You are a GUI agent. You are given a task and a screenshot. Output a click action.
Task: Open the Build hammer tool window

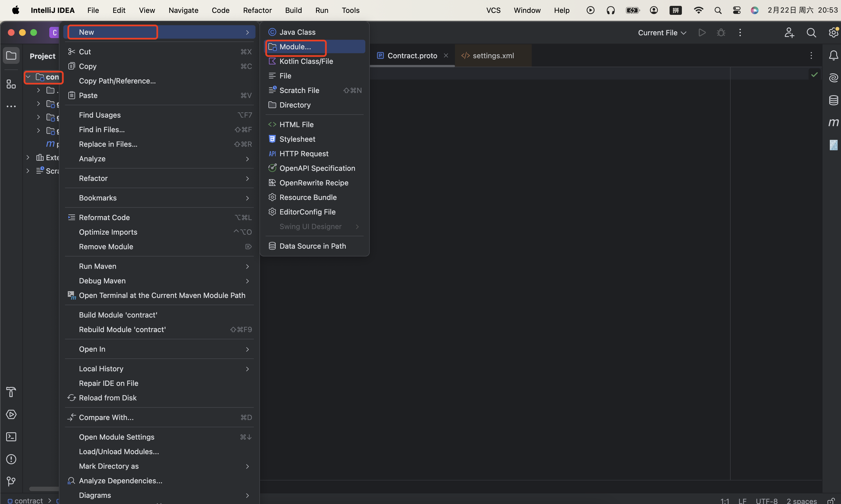[11, 392]
